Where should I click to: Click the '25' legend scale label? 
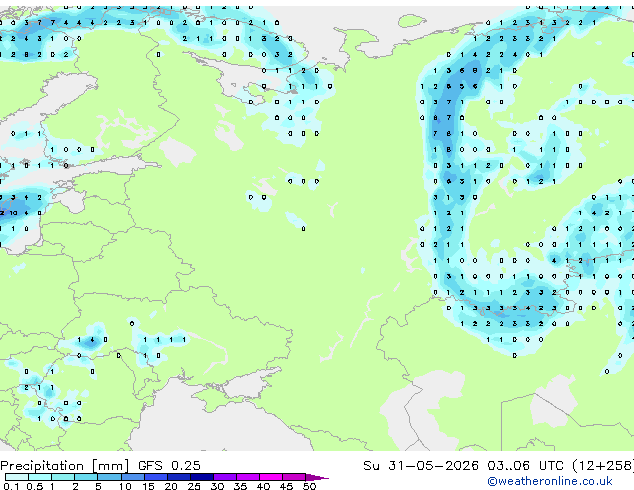(194, 486)
